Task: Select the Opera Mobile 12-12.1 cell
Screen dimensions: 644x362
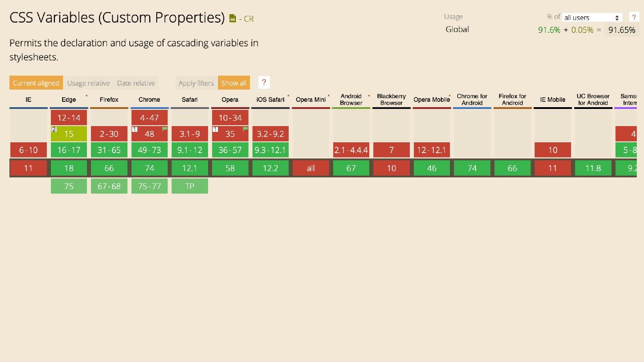Action: click(x=432, y=150)
